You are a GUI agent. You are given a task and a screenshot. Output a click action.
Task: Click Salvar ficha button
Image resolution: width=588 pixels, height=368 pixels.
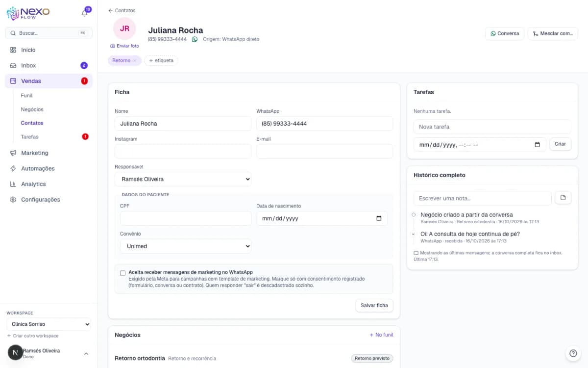pyautogui.click(x=374, y=305)
